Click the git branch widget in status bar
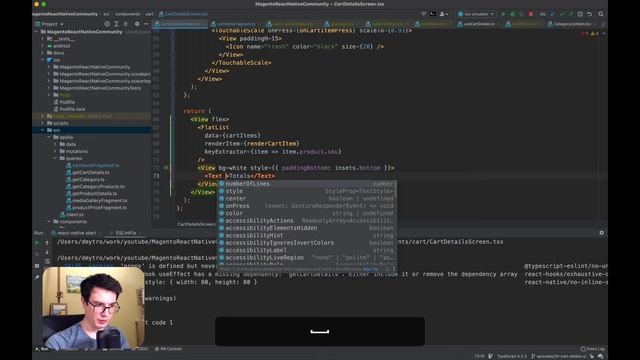Viewport: 640px width, 360px height. coord(559,356)
